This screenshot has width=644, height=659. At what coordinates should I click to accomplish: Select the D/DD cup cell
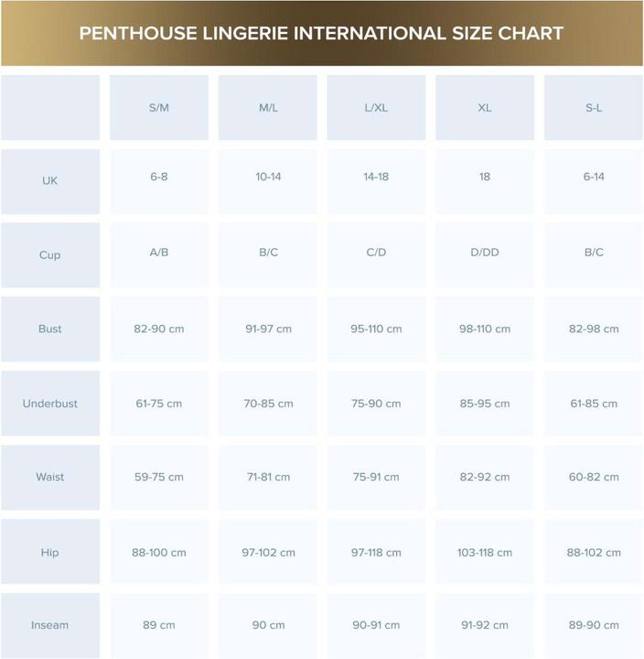tap(485, 253)
